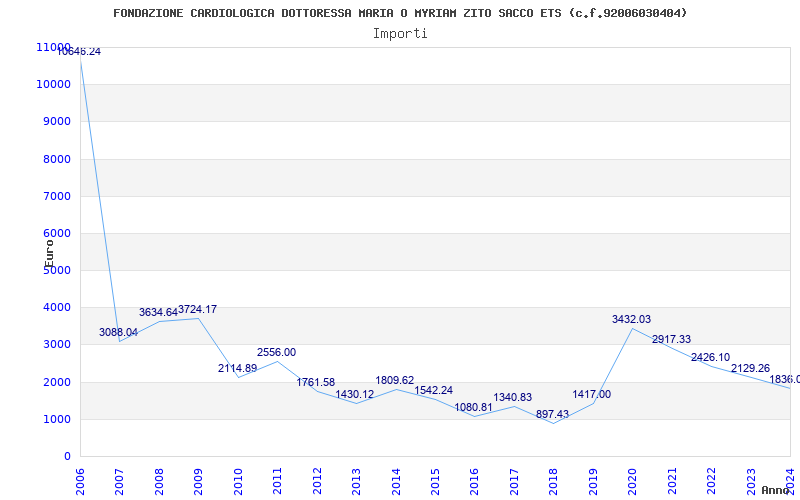
Task: Click the Anno x-axis label
Action: click(x=775, y=490)
